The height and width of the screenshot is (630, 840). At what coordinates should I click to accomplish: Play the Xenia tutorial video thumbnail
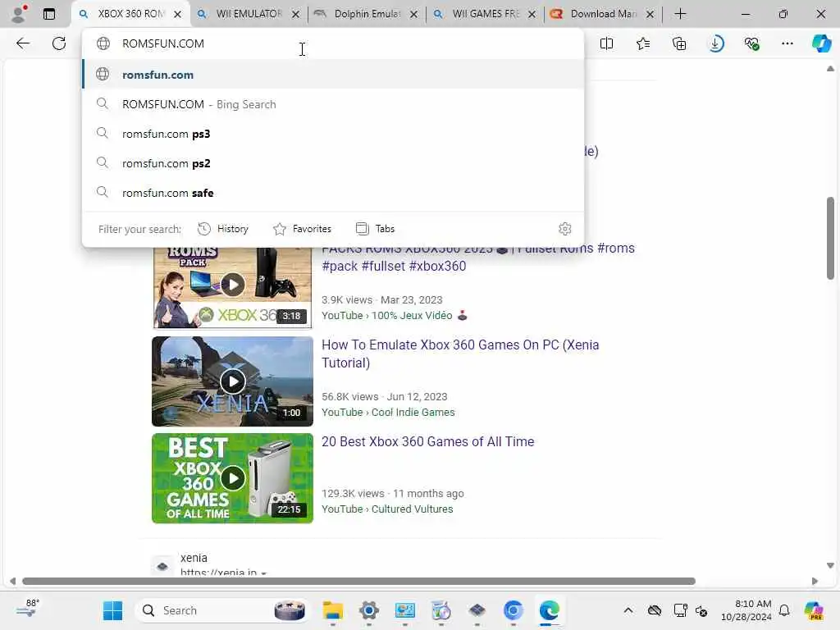click(x=232, y=381)
